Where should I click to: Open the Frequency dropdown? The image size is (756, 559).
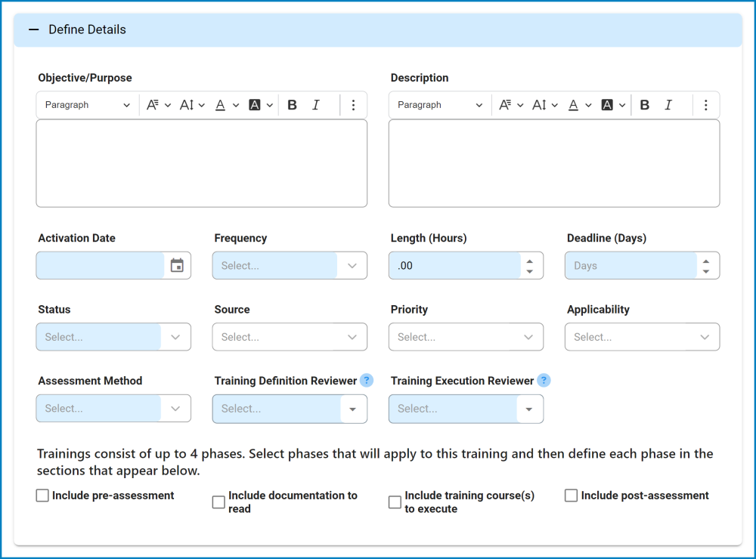click(290, 266)
